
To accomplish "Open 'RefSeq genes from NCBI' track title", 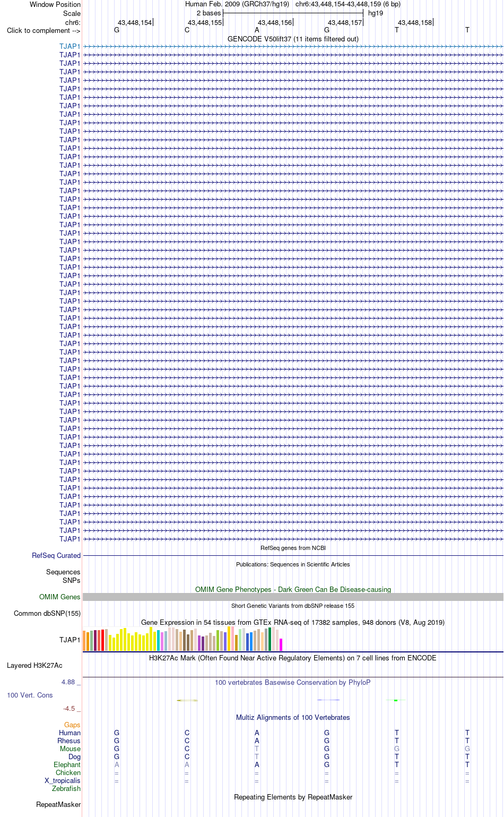I will [293, 548].
